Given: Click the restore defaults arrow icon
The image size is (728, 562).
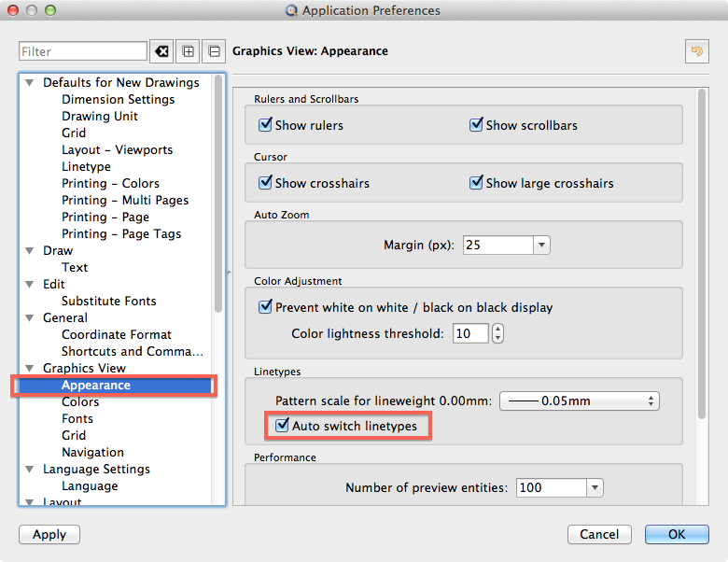Looking at the screenshot, I should coord(695,51).
